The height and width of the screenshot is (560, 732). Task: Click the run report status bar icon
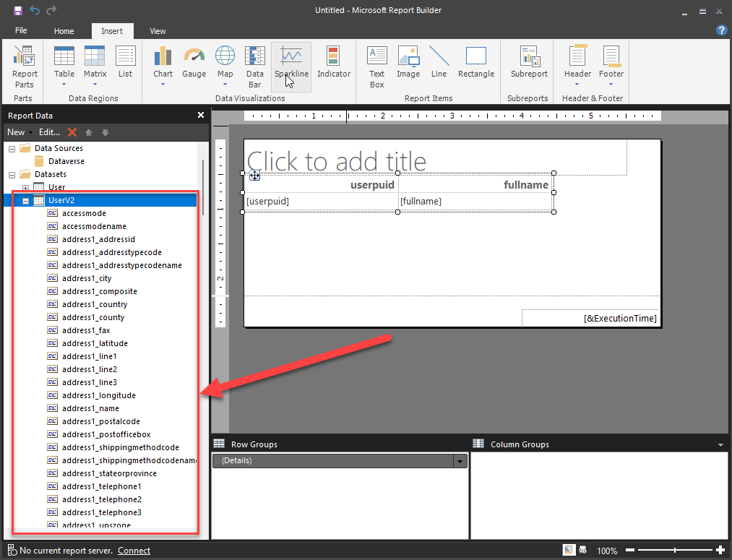(582, 550)
